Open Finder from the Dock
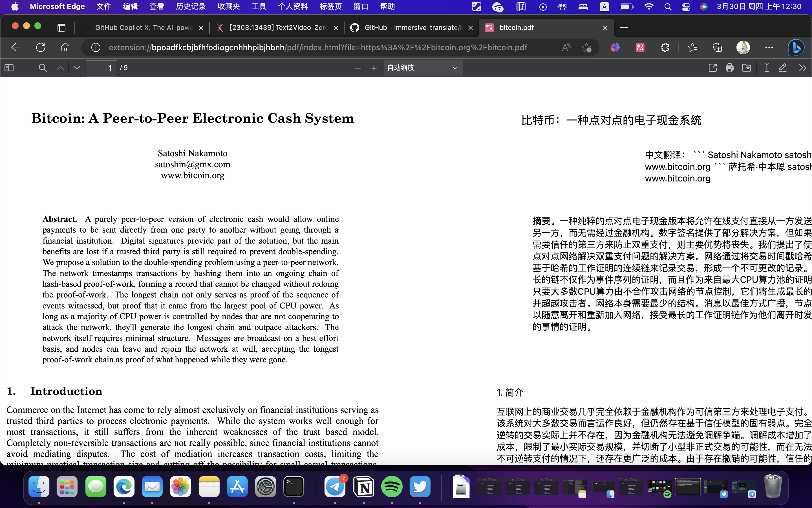The height and width of the screenshot is (508, 812). pyautogui.click(x=39, y=487)
